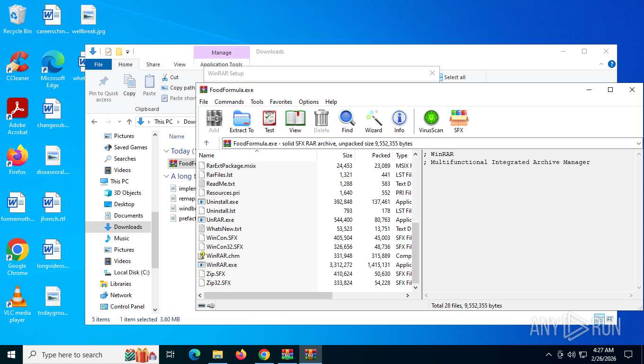Open wellbreak.jpg on desktop

point(89,19)
